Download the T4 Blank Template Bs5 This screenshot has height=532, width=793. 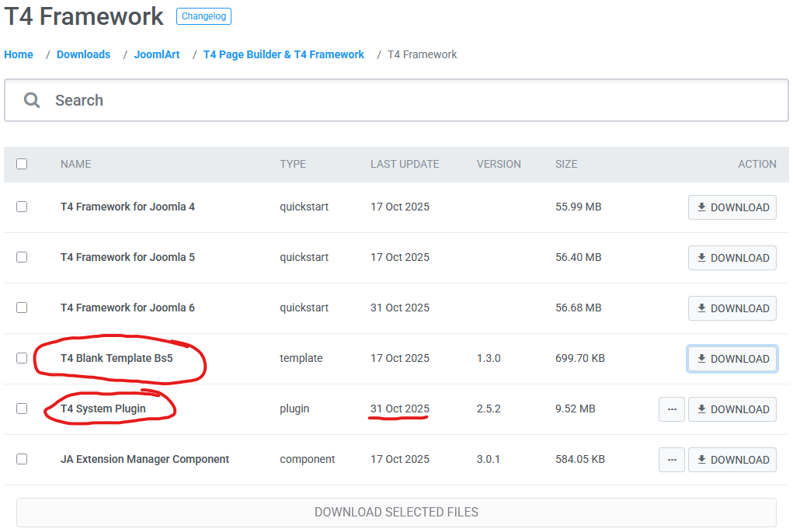(732, 359)
